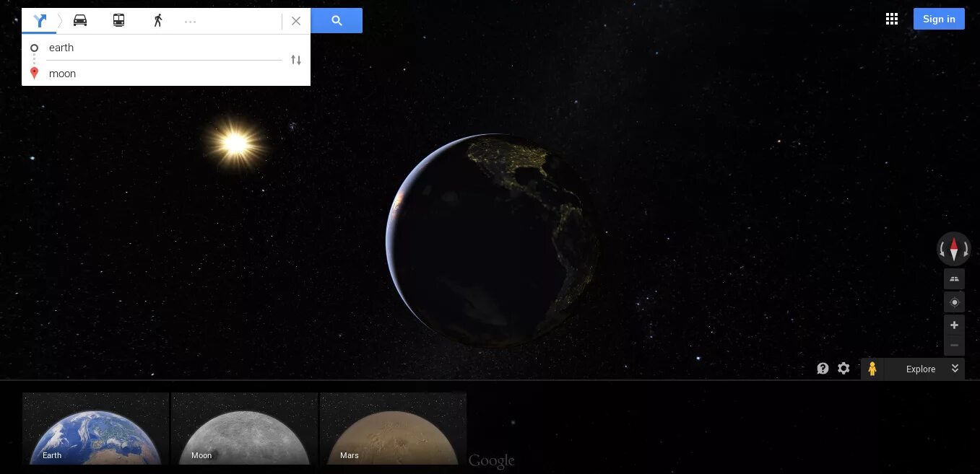Reset view using the compass needle

[954, 249]
